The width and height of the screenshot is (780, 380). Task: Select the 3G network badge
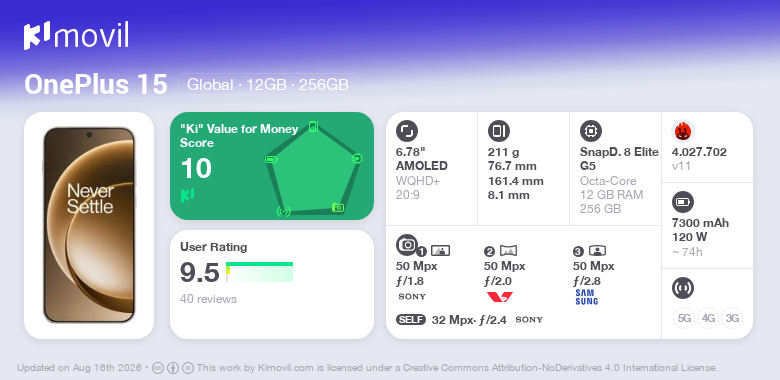click(732, 318)
